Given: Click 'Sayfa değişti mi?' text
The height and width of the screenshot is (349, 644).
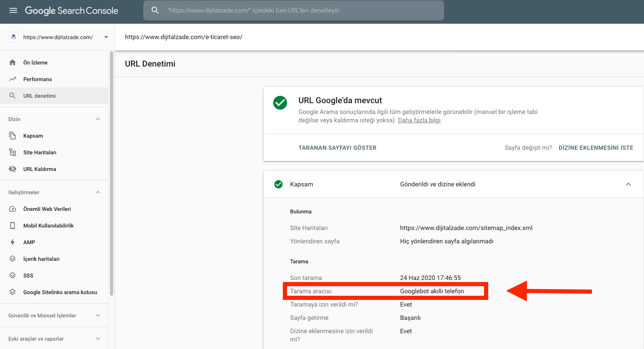Looking at the screenshot, I should (528, 148).
